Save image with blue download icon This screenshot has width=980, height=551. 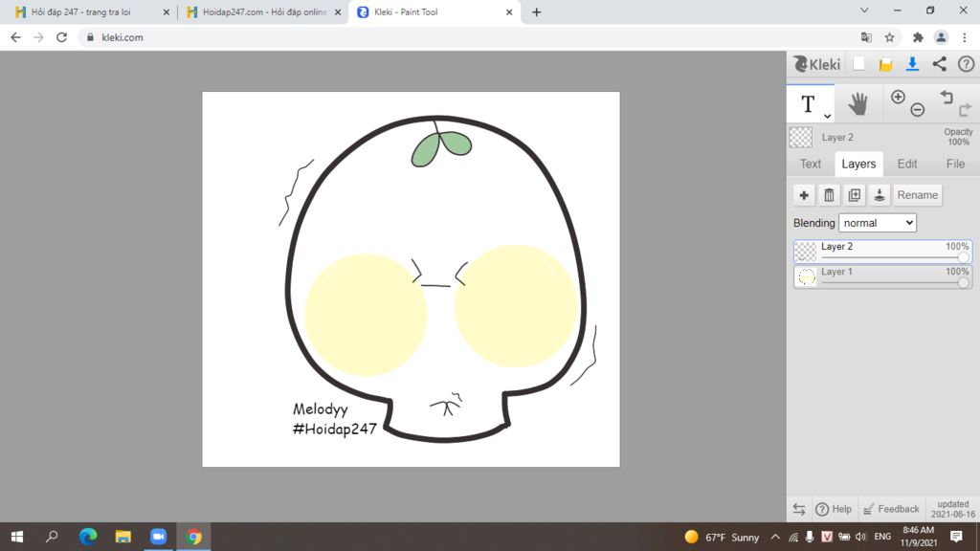(x=912, y=64)
